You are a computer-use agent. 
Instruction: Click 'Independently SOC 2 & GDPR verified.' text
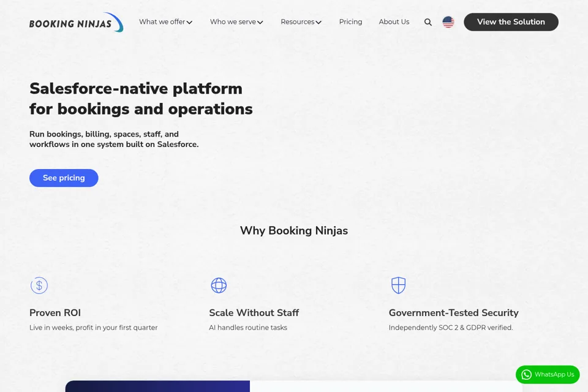click(450, 328)
